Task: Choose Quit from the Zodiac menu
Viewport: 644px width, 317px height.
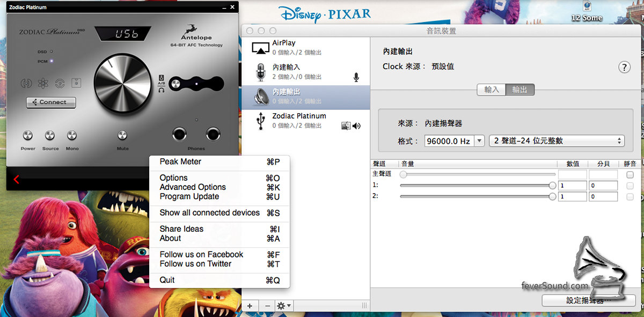Action: (x=219, y=280)
